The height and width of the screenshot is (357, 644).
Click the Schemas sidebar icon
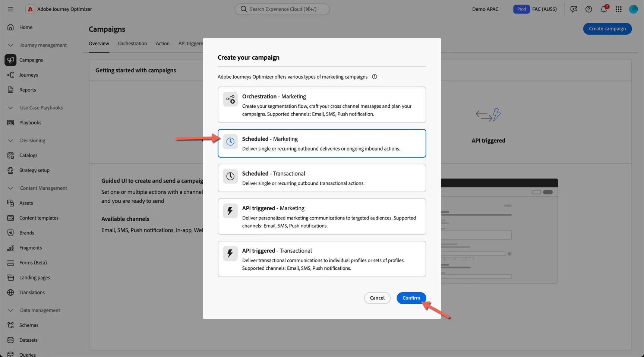[x=10, y=325]
